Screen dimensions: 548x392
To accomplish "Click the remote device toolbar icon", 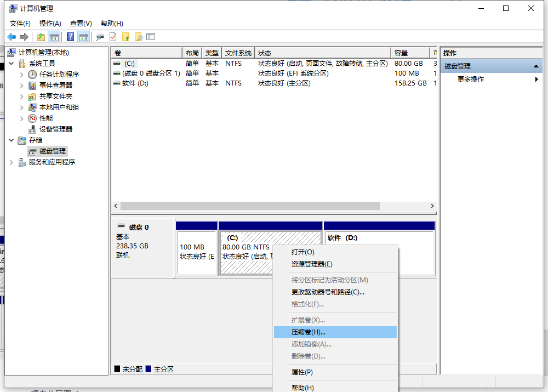I will [x=100, y=36].
